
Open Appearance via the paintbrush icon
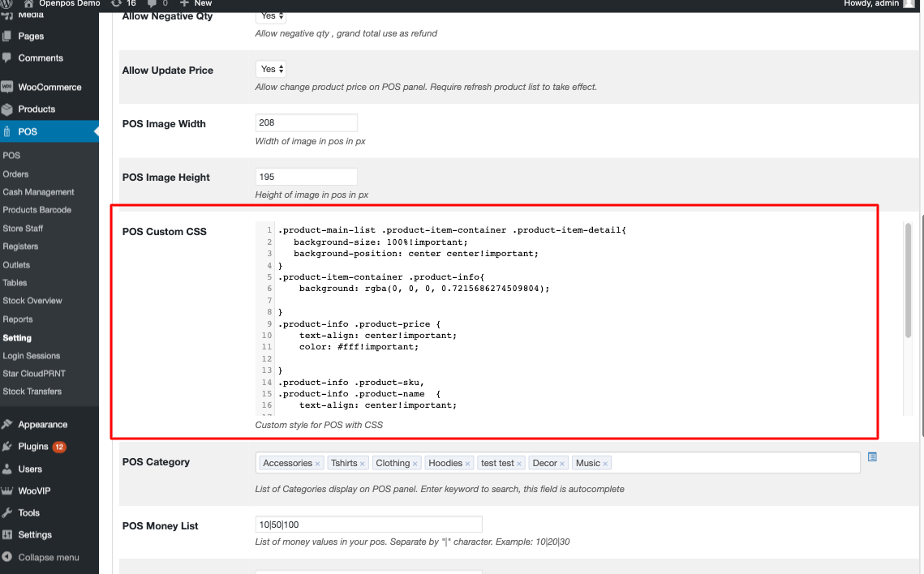pos(7,424)
